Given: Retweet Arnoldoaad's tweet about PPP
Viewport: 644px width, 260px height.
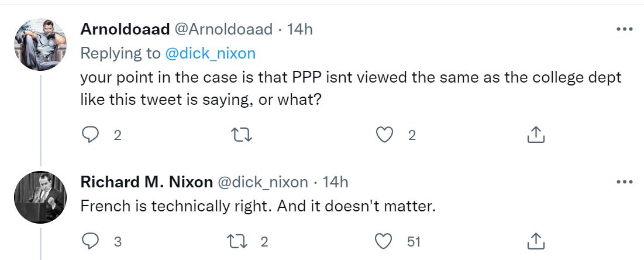Looking at the screenshot, I should point(242,135).
